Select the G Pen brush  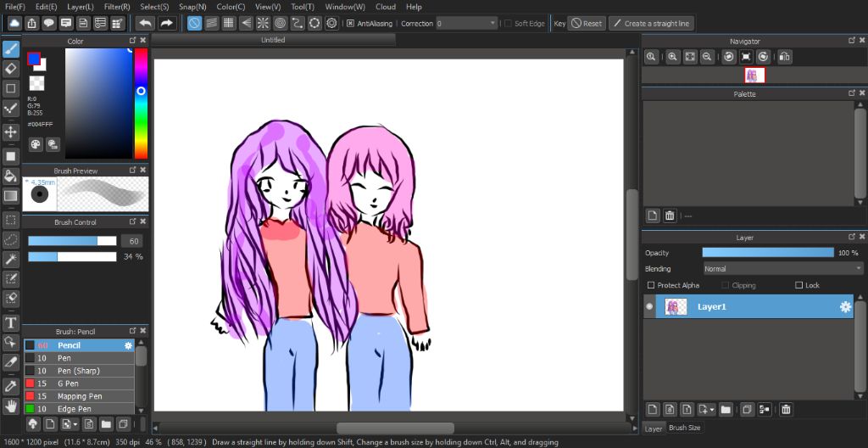click(x=79, y=384)
